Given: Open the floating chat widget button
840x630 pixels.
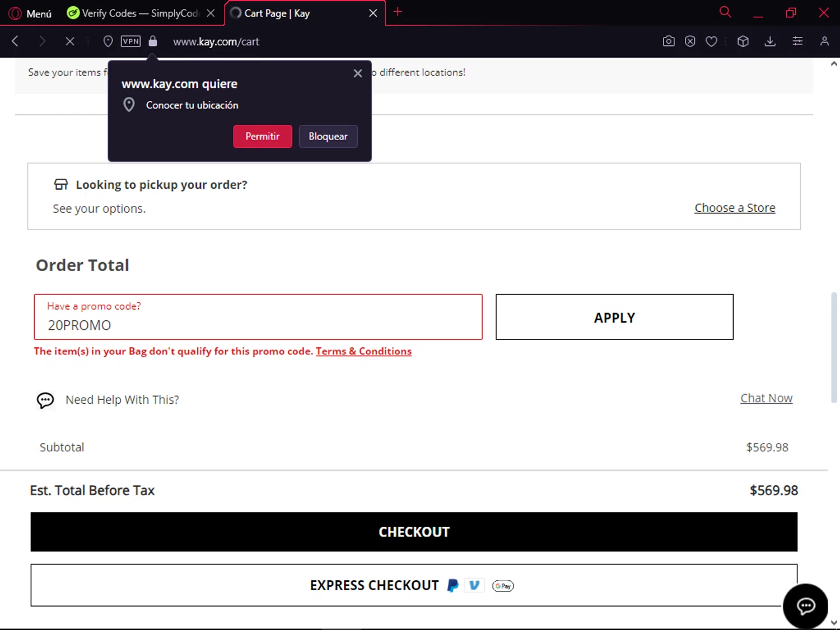Looking at the screenshot, I should tap(805, 606).
